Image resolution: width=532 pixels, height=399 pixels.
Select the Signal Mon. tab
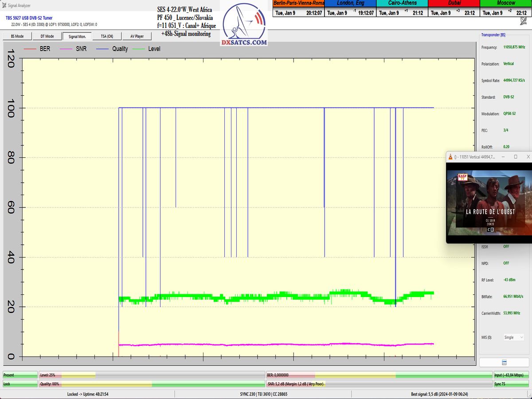[77, 36]
